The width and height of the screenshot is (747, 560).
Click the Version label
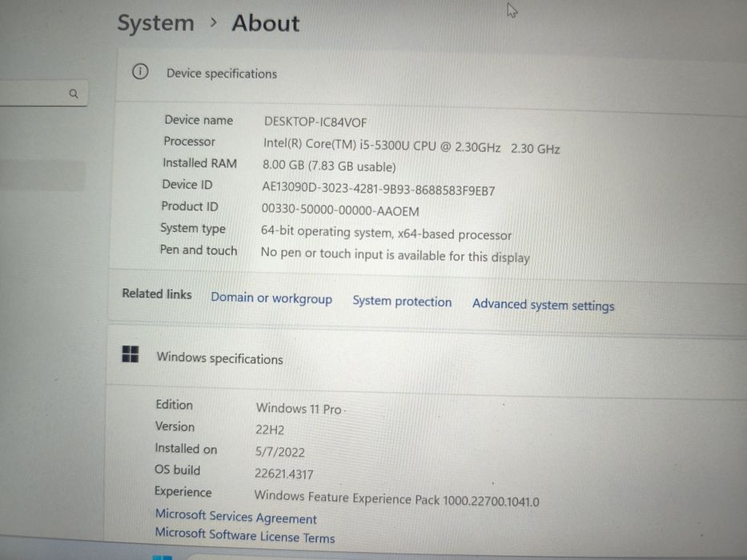[175, 426]
